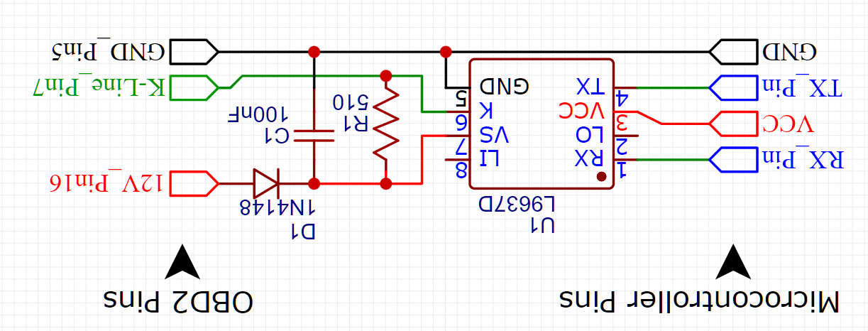
Task: Select the LO pin 2 stub on U1
Action: [x=627, y=136]
